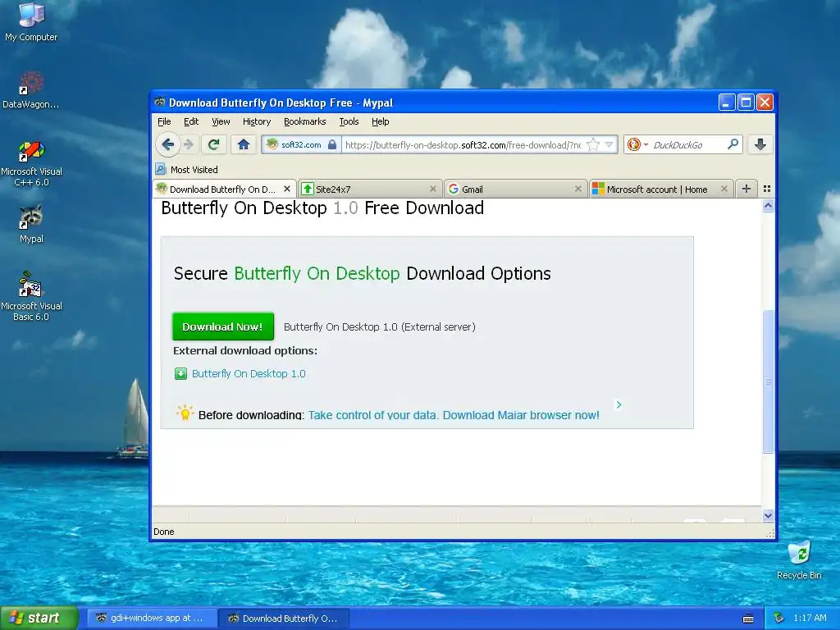Click the Most Visited bookmarks label

coord(194,170)
